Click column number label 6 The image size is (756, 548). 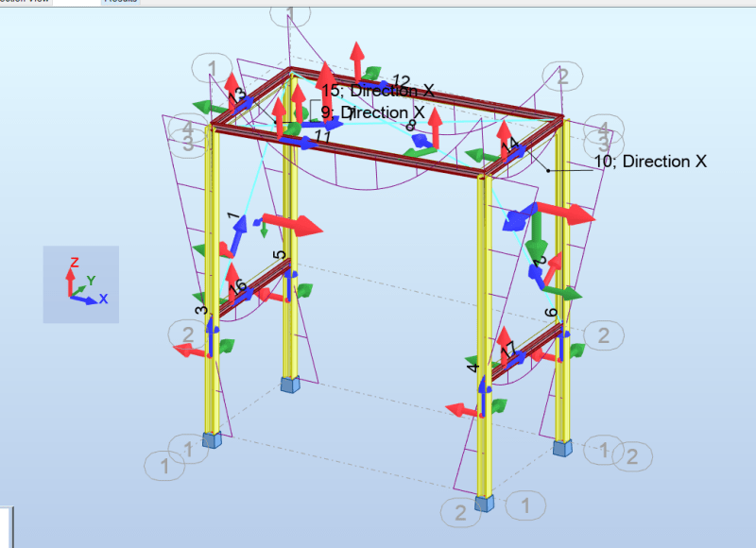551,313
